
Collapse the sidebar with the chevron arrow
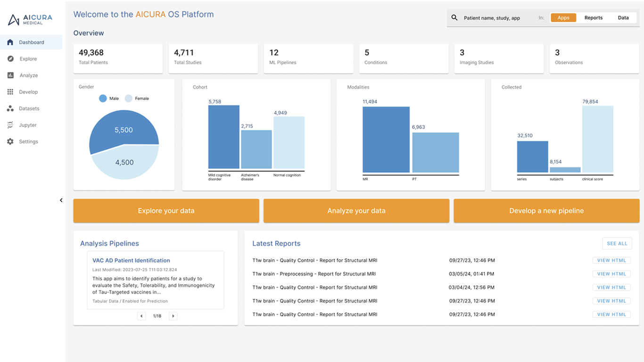click(x=61, y=200)
